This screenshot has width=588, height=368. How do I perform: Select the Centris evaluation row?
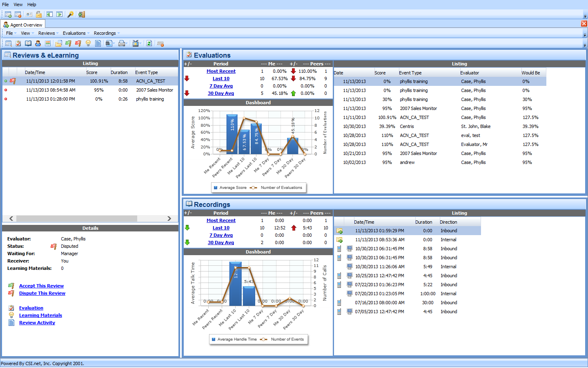tap(440, 126)
